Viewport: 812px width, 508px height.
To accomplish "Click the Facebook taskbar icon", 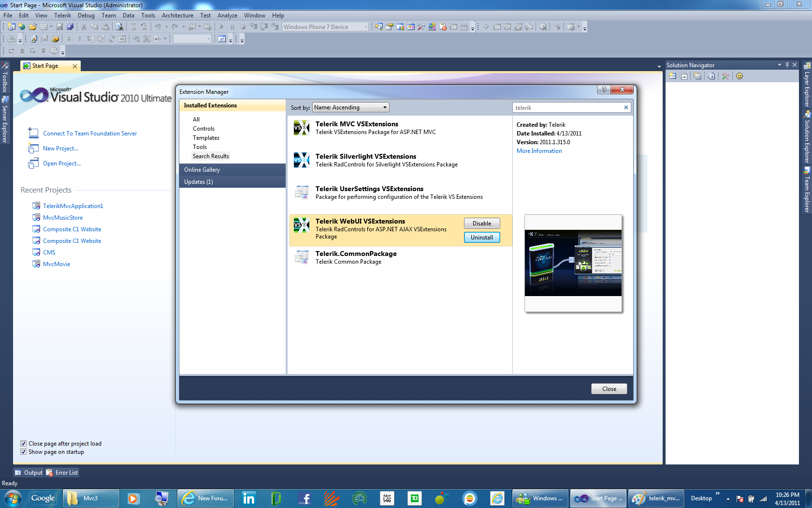I will [304, 498].
